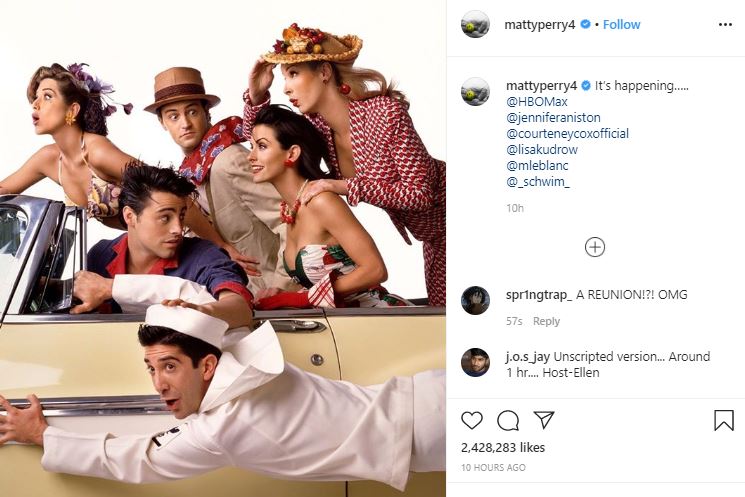
Task: Open the @HBOMax mention link
Action: (537, 102)
